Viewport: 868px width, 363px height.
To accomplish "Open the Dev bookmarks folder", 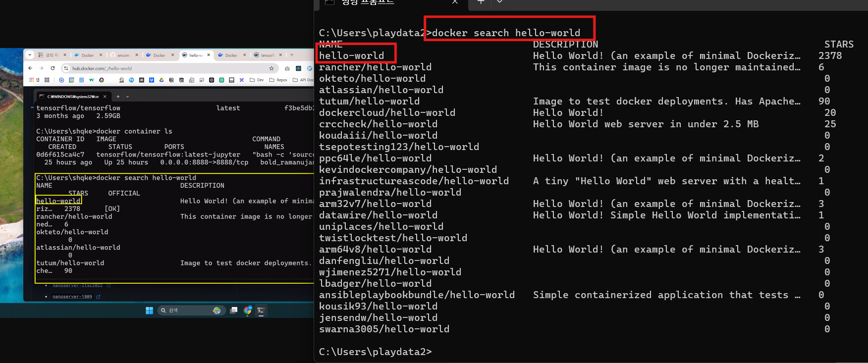I will tap(257, 80).
